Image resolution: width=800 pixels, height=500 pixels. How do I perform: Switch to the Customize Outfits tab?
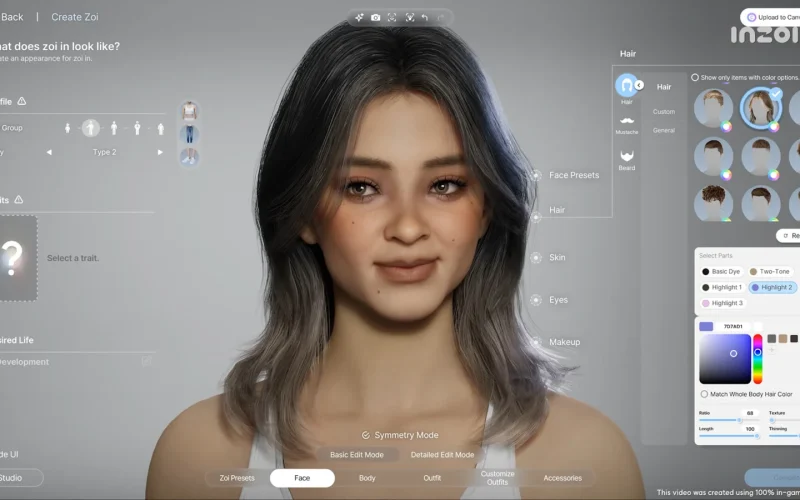coord(497,478)
